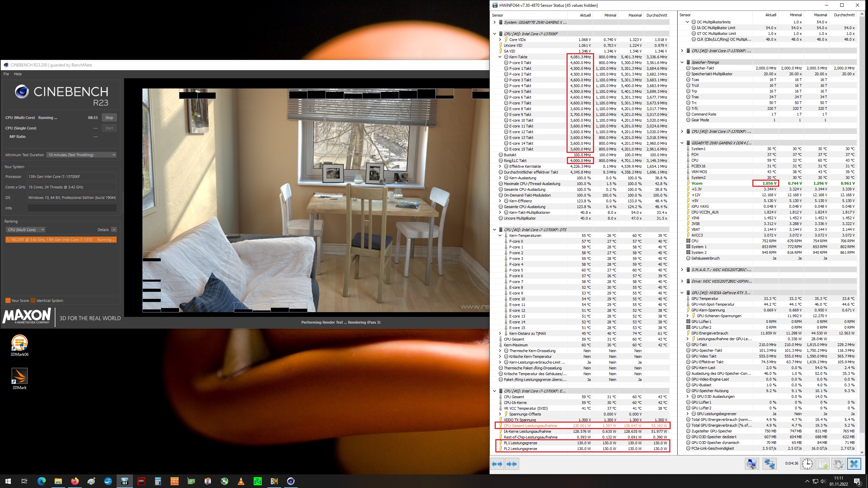The image size is (868, 488).
Task: Click the HWiNFO vertical scrollbar down arrow
Action: click(862, 452)
